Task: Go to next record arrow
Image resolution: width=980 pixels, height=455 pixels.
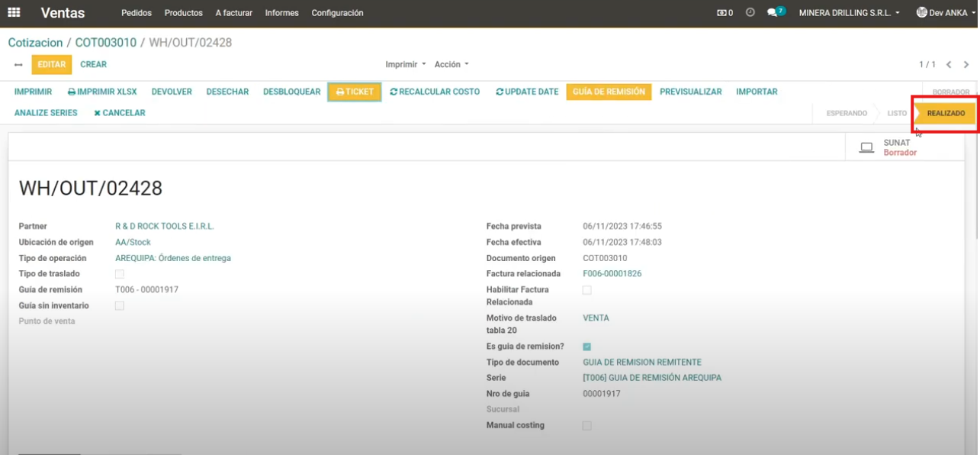Action: [966, 65]
